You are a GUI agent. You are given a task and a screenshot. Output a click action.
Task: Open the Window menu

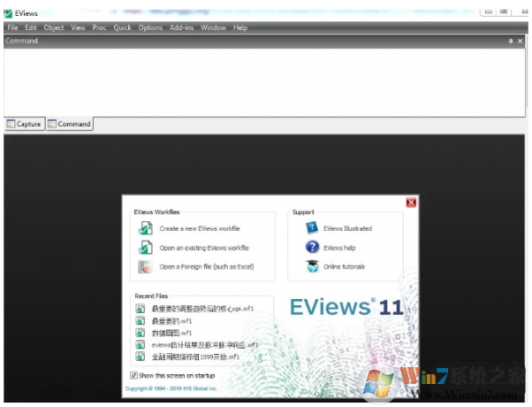tap(213, 27)
